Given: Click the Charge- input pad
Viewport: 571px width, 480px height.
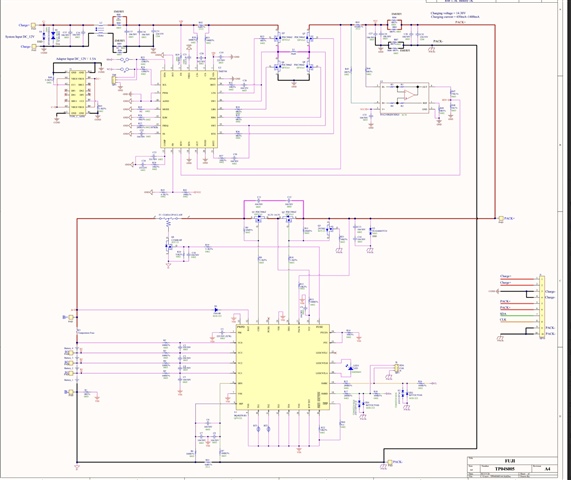Looking at the screenshot, I should tap(33, 47).
